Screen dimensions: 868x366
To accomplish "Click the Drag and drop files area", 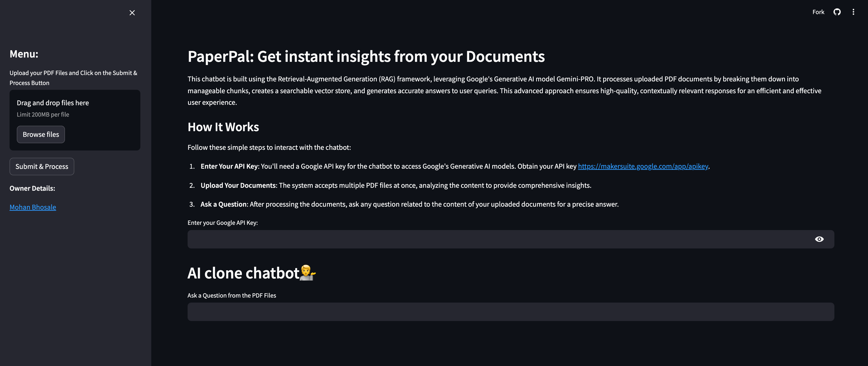I will (75, 120).
